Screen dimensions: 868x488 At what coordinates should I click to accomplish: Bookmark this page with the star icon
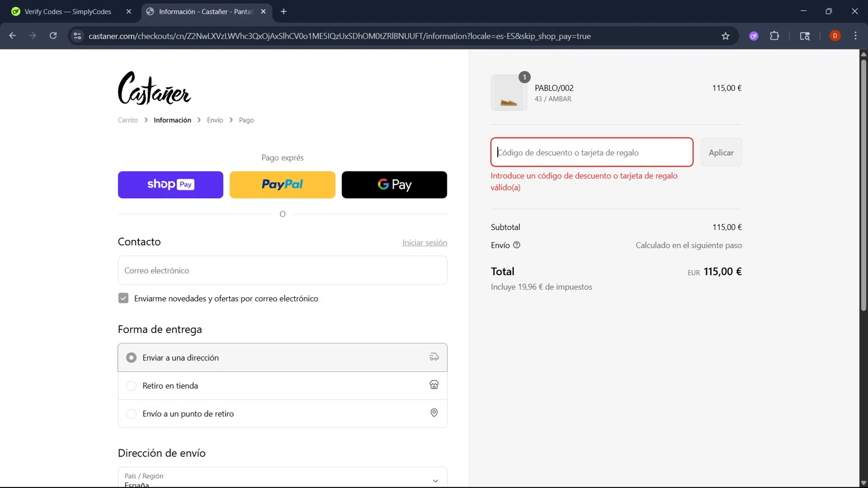(x=726, y=36)
